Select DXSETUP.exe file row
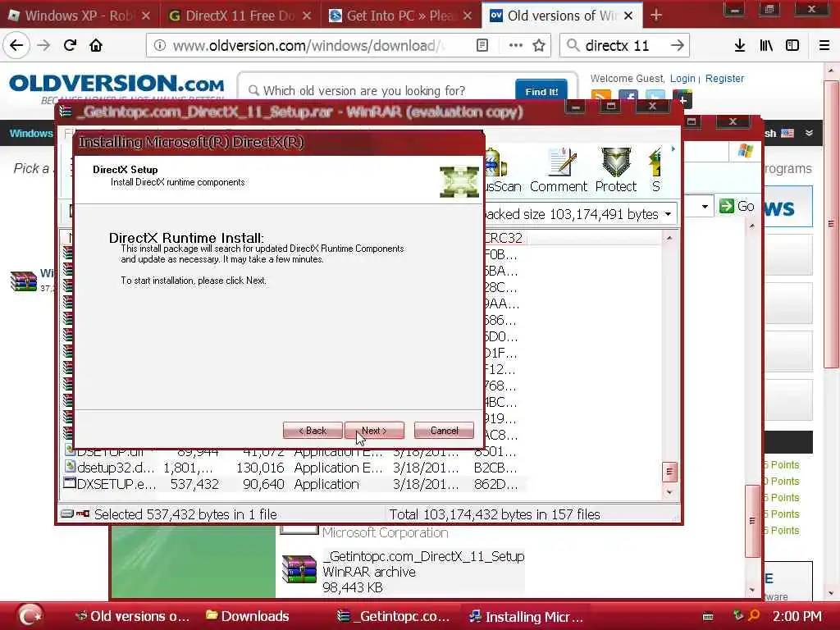 pos(294,484)
